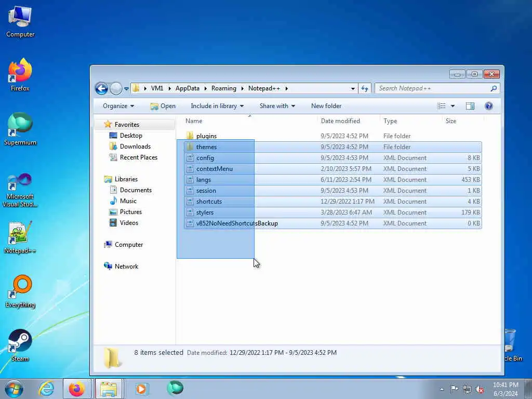
Task: Sort by Size column header
Action: point(450,121)
